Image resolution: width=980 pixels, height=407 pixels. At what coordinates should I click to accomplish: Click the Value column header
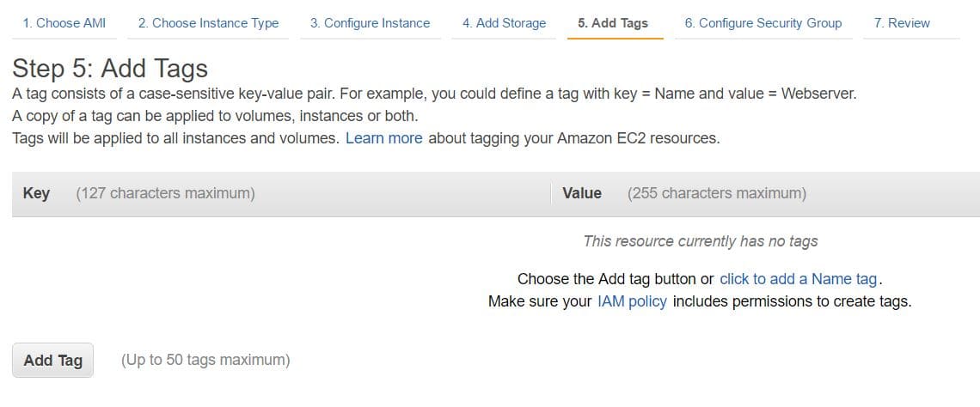coord(582,193)
